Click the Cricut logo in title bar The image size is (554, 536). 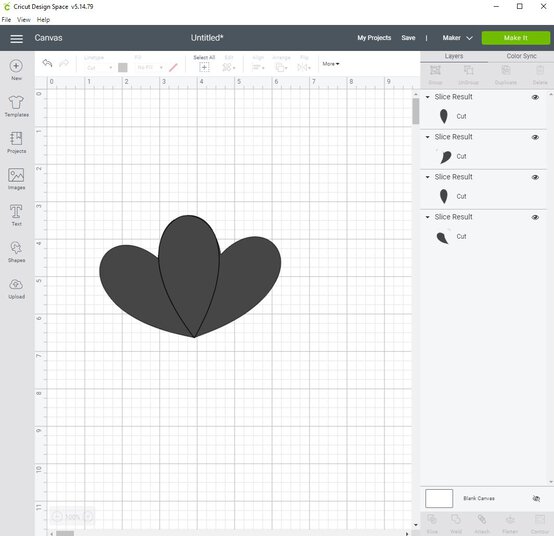6,6
